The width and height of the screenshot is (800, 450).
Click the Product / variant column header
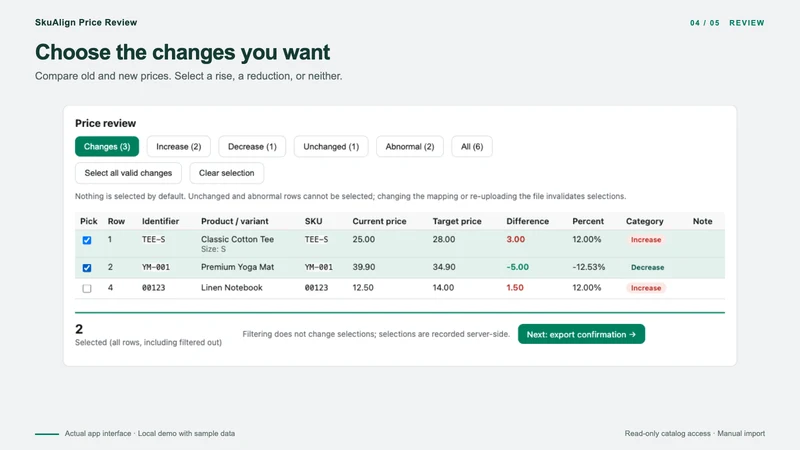(x=235, y=221)
